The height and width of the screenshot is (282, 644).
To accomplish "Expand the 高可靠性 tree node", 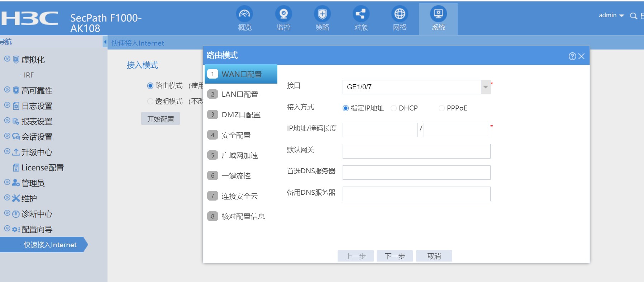I will point(7,90).
